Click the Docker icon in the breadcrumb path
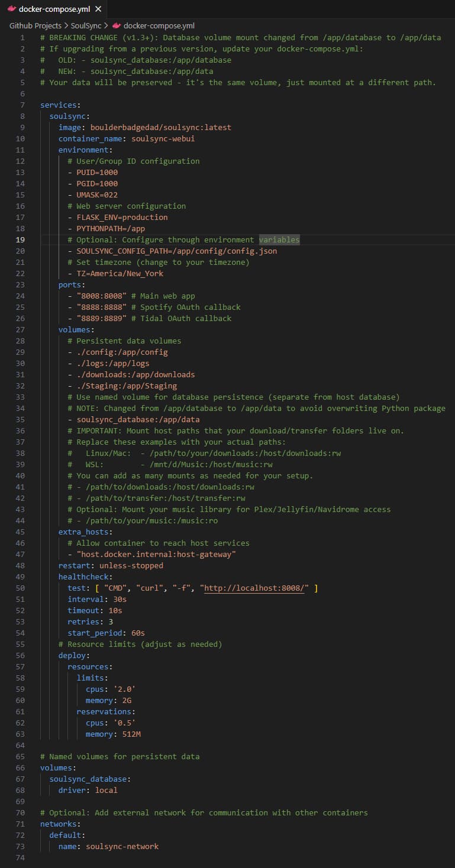The width and height of the screenshot is (455, 868). pos(117,25)
